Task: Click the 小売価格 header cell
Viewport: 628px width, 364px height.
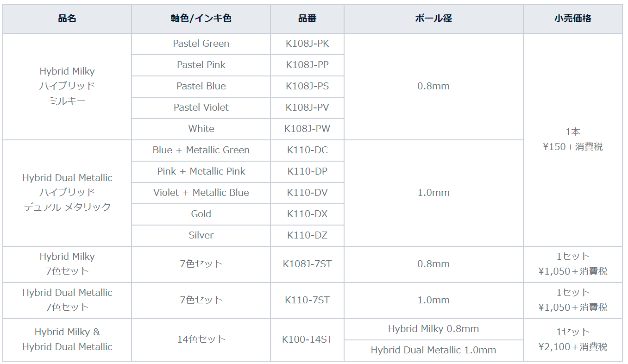Action: [573, 19]
